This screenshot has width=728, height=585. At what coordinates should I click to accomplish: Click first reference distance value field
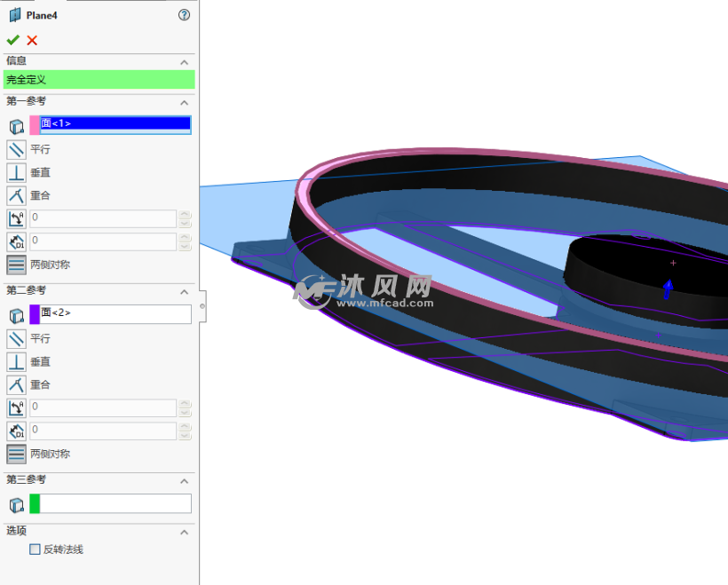coord(103,241)
